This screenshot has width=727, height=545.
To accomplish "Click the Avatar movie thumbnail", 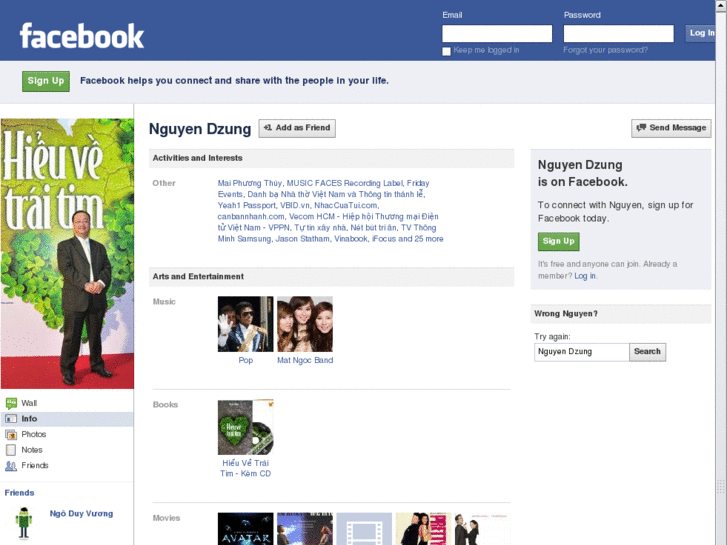I will point(246,529).
